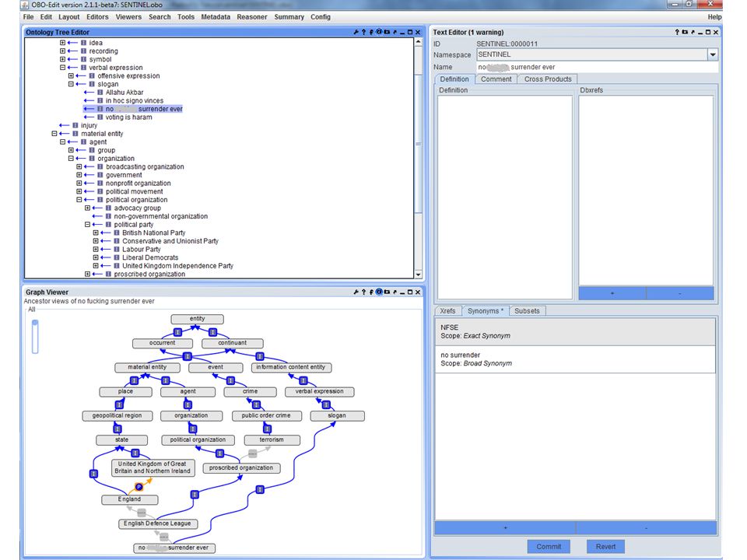This screenshot has height=560, width=747.
Task: Click the term icon beside 'Labour Party'
Action: 117,249
